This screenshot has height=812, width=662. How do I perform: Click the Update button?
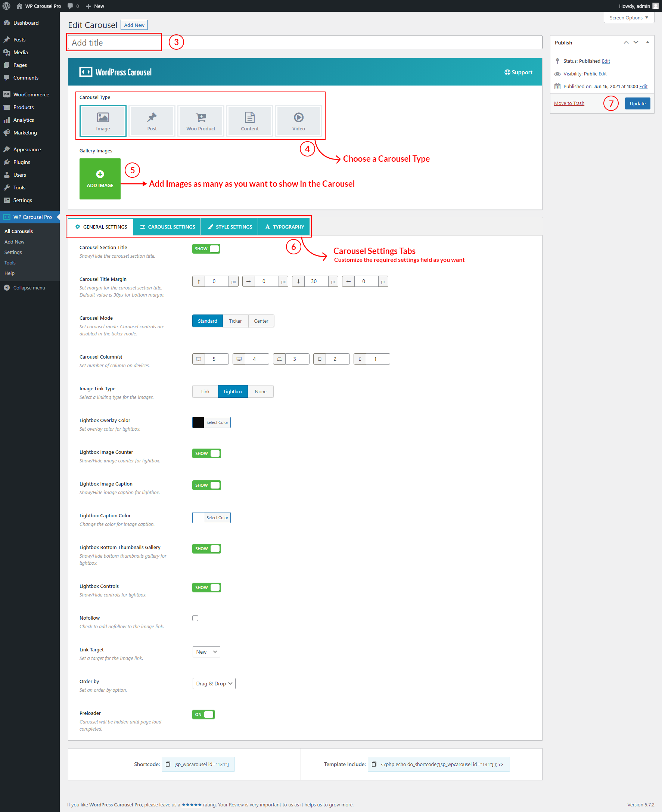click(x=637, y=103)
